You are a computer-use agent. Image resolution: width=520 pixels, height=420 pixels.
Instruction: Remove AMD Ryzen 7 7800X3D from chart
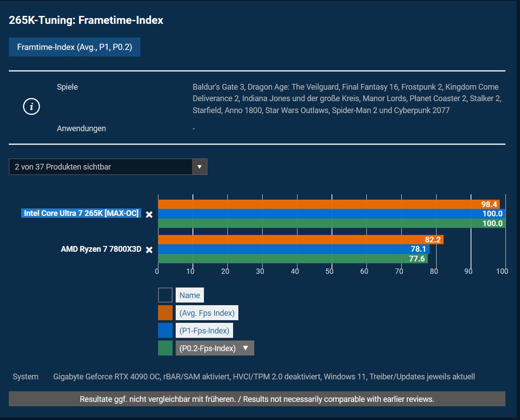click(149, 250)
